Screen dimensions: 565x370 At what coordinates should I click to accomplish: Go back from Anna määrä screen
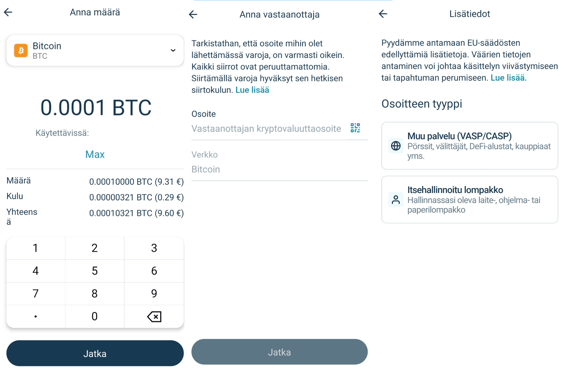point(8,12)
